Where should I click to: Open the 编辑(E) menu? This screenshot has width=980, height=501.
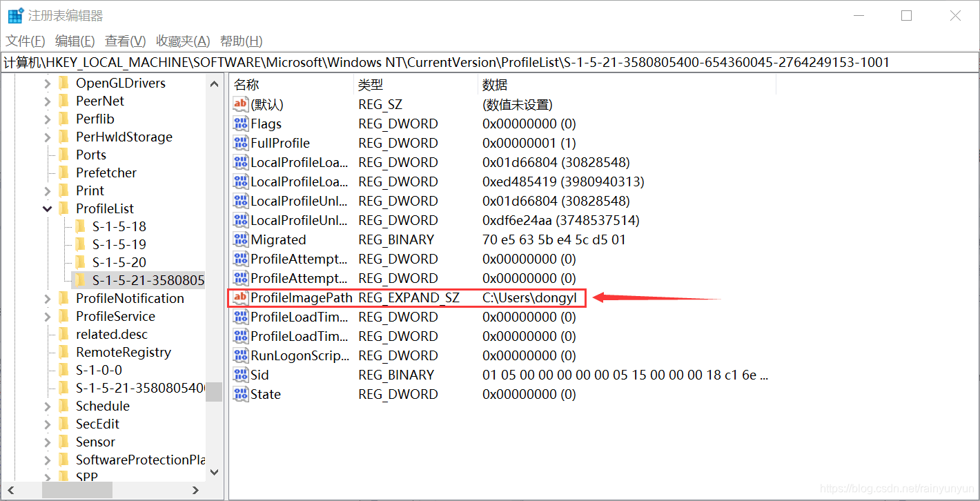click(x=75, y=41)
